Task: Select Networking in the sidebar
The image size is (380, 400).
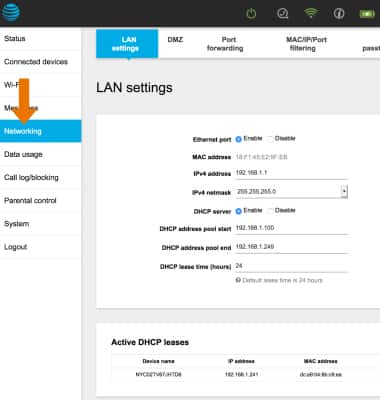Action: tap(40, 131)
